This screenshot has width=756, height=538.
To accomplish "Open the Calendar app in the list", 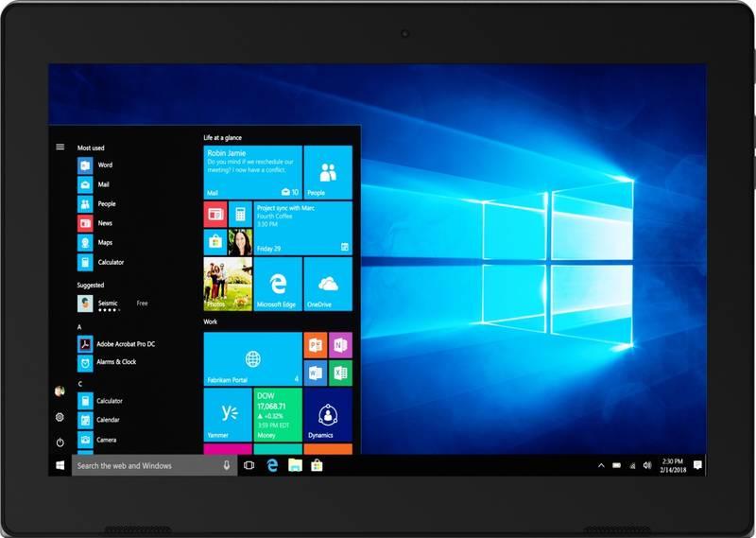I will (x=99, y=420).
